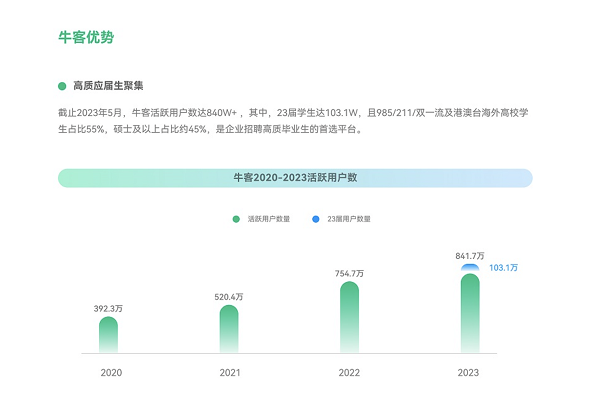The width and height of the screenshot is (600, 408).
Task: Select the 2022 green bar
Action: pyautogui.click(x=349, y=317)
